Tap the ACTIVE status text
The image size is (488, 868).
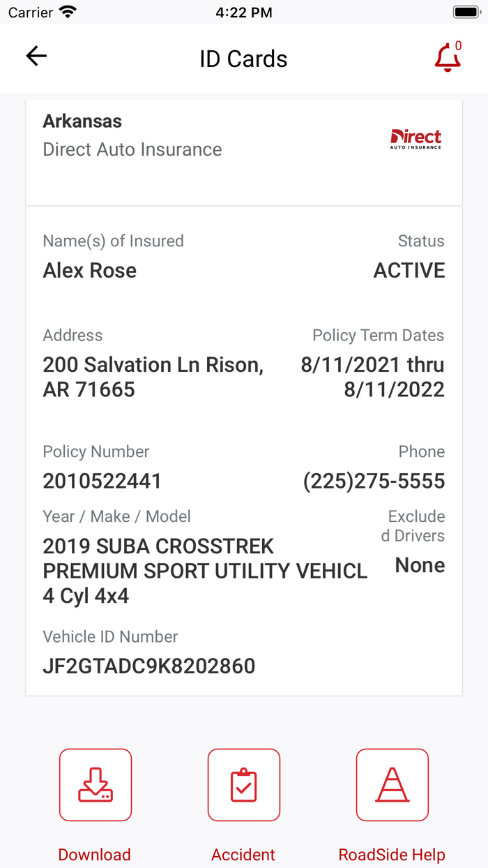409,270
